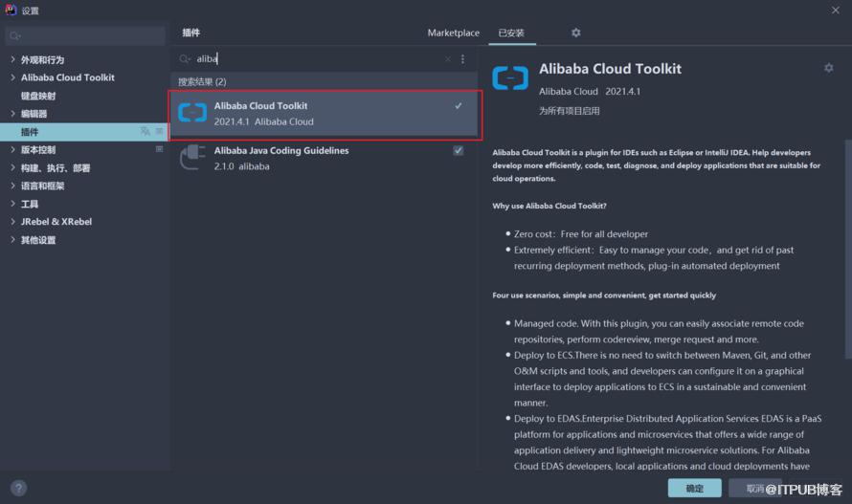This screenshot has width=852, height=504.
Task: Click the settings search magnifier icon
Action: [14, 35]
